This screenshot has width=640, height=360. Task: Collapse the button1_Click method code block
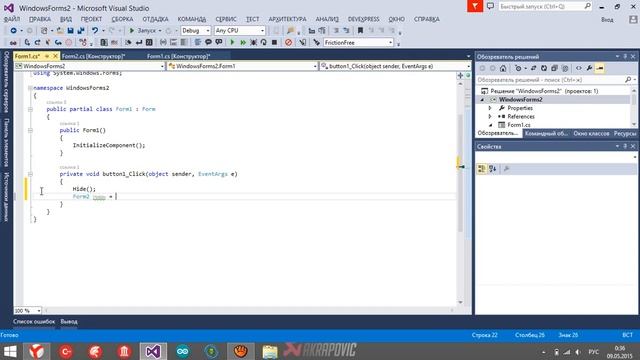click(x=30, y=174)
